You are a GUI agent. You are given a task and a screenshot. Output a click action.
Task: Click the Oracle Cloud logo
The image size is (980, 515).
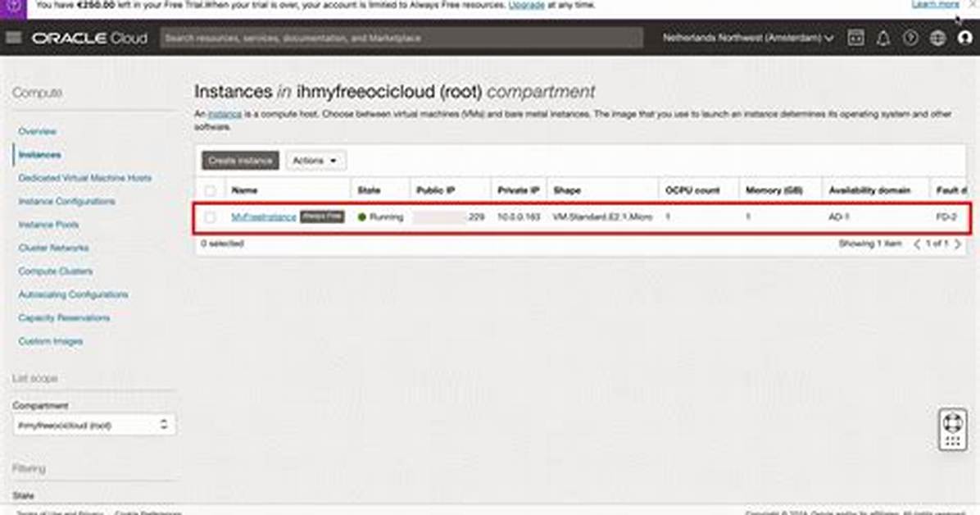pos(90,39)
